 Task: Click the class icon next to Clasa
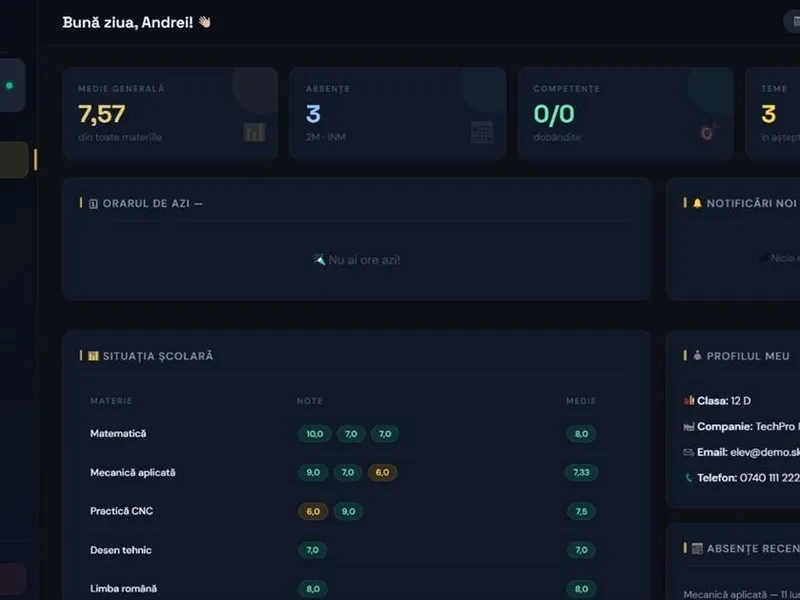click(x=689, y=401)
